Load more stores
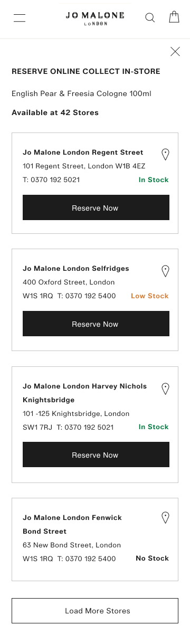 pyautogui.click(x=95, y=611)
